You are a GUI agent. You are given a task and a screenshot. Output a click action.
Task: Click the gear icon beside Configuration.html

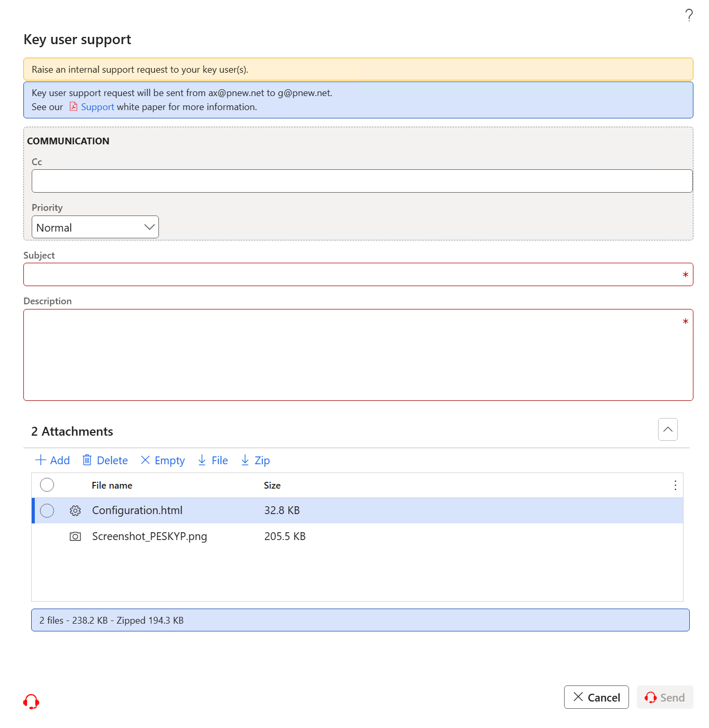(75, 511)
